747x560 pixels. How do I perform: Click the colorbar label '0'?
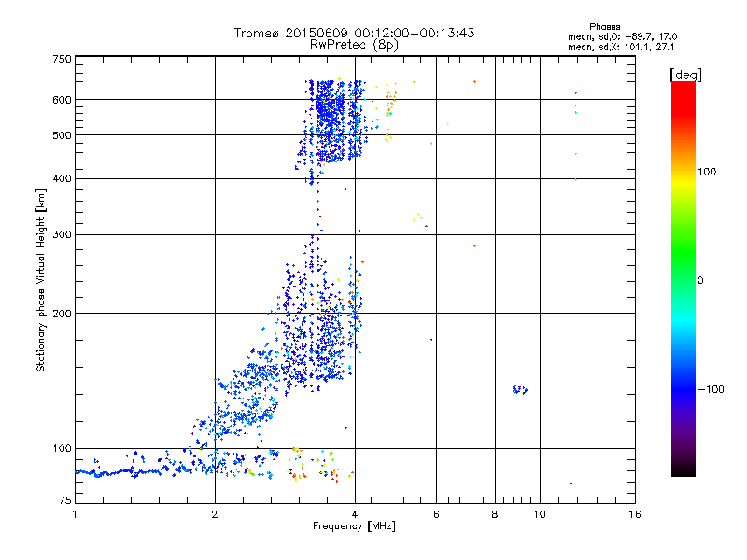700,281
